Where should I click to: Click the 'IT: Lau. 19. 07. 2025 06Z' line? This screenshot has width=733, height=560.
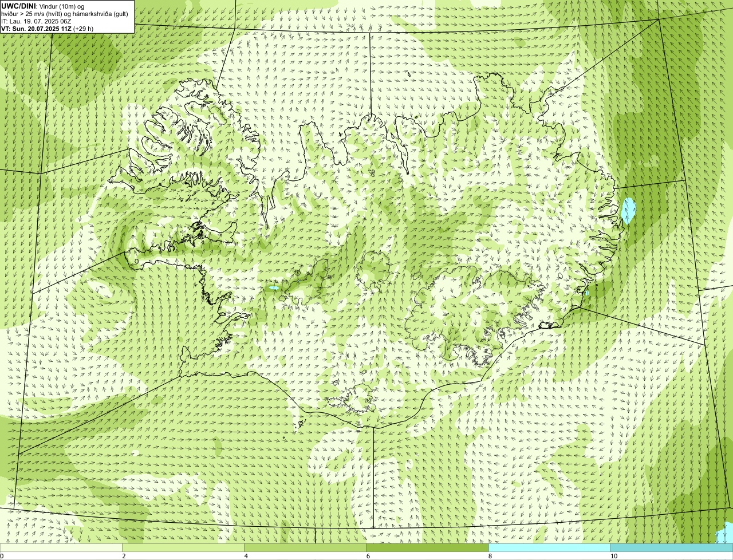click(36, 21)
